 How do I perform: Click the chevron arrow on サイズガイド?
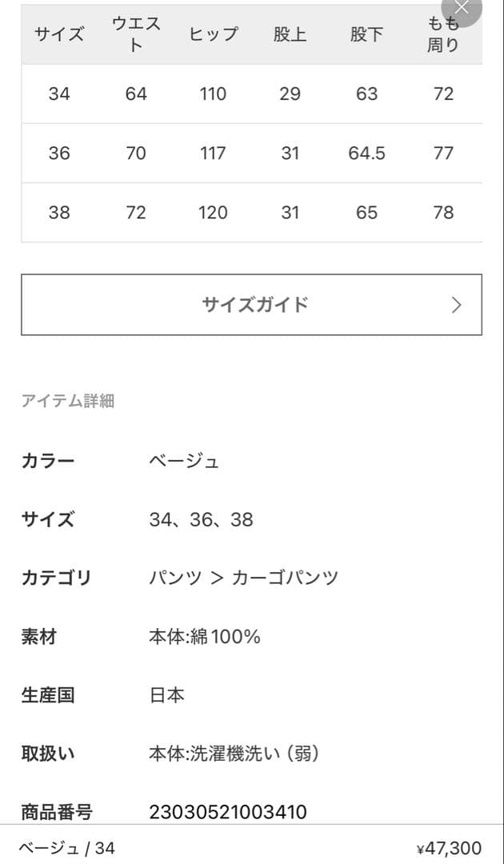(x=456, y=305)
